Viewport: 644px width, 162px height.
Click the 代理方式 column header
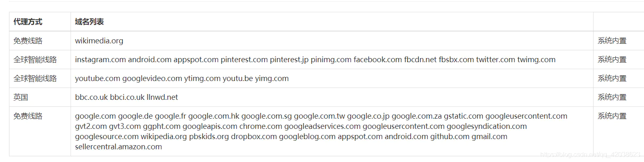28,22
